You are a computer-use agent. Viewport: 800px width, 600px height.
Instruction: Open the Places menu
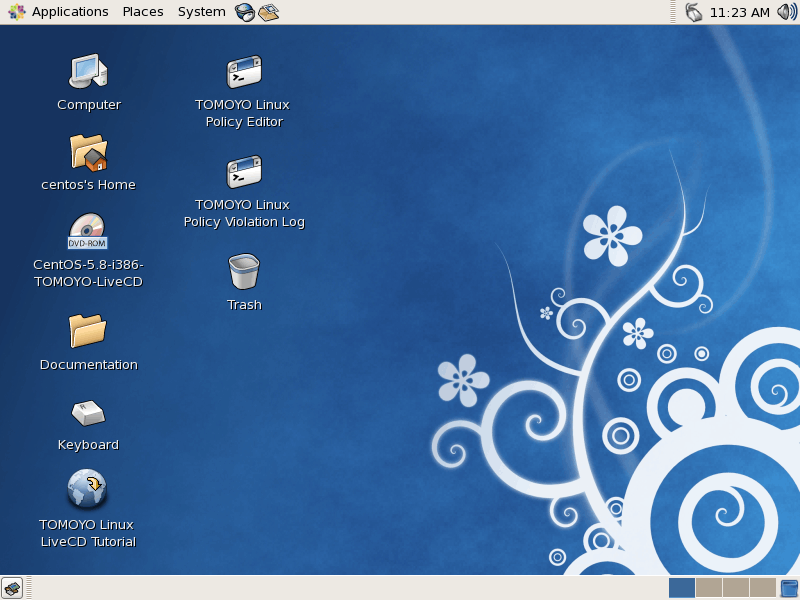[143, 12]
